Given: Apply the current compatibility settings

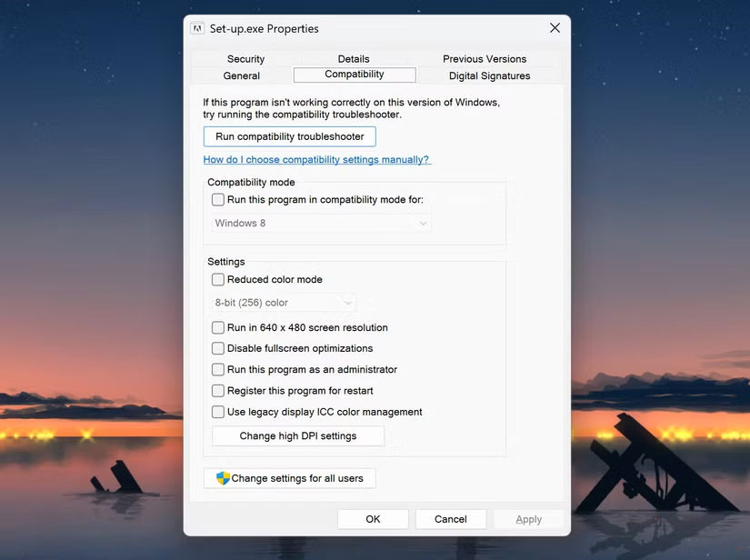Looking at the screenshot, I should pos(528,518).
